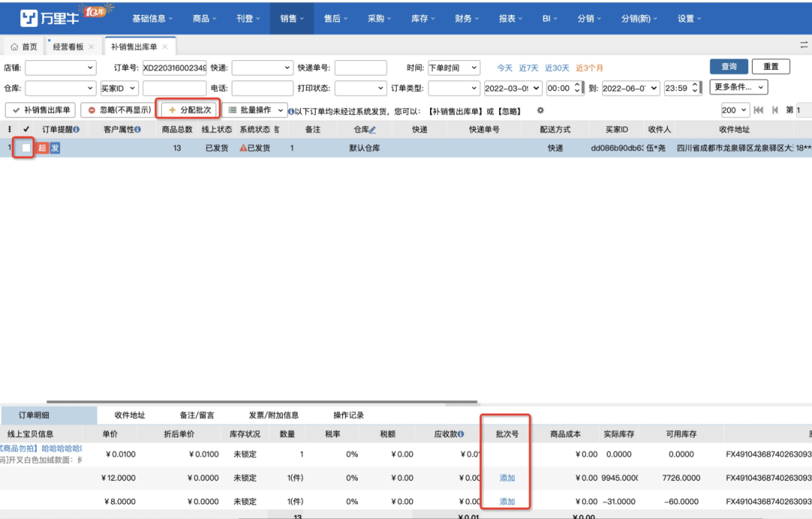Adjust the 23:59 end time stepper

point(695,88)
